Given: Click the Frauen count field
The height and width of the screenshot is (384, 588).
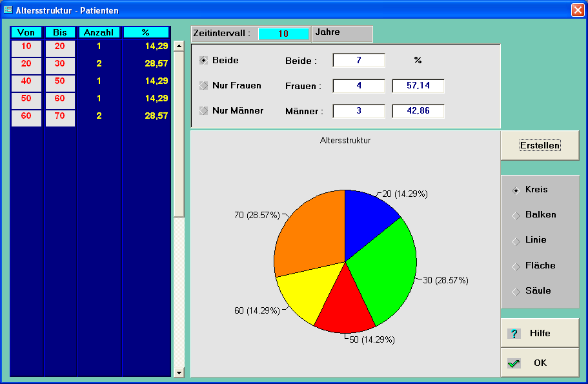Looking at the screenshot, I should [359, 86].
